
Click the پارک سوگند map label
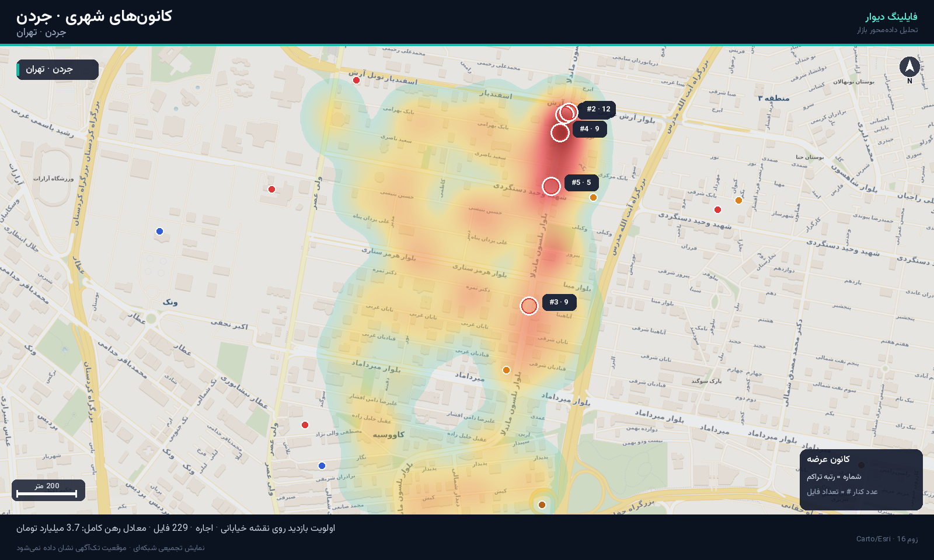pos(706,381)
